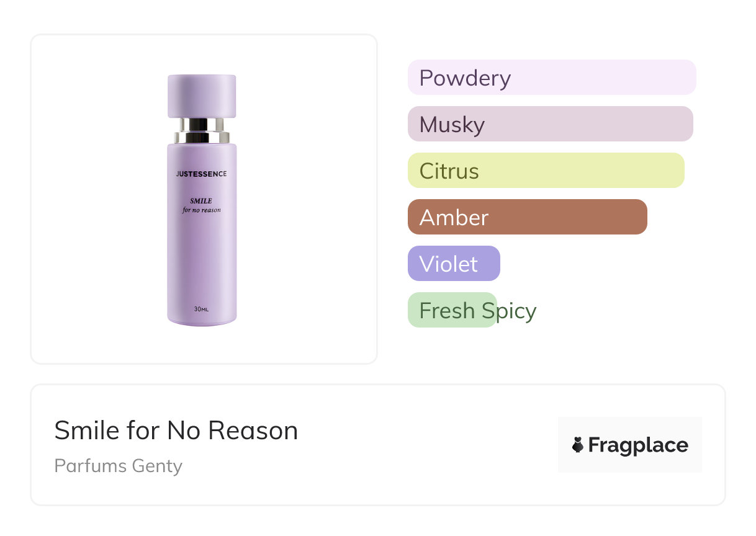Click the 'Powdery' label text

(465, 78)
